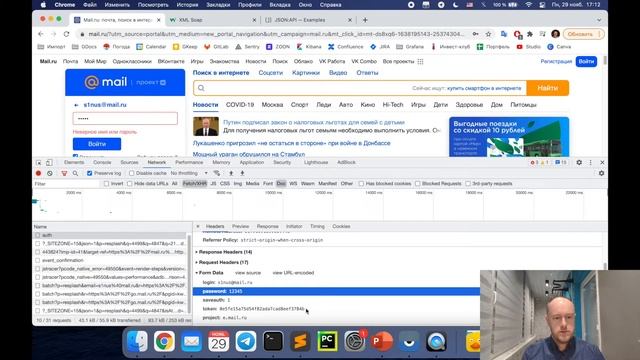The height and width of the screenshot is (360, 640).
Task: Click the orange Найти search button
Action: (547, 88)
